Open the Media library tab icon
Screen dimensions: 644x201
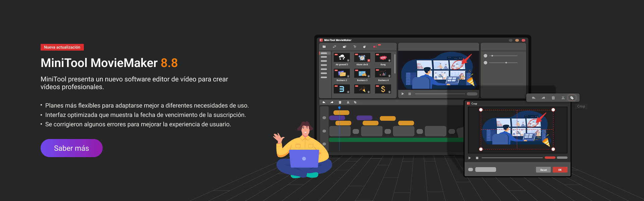click(324, 47)
